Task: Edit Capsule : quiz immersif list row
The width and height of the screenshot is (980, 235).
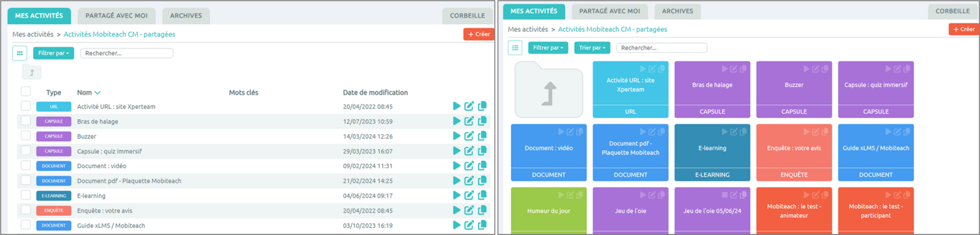Action: click(x=469, y=151)
